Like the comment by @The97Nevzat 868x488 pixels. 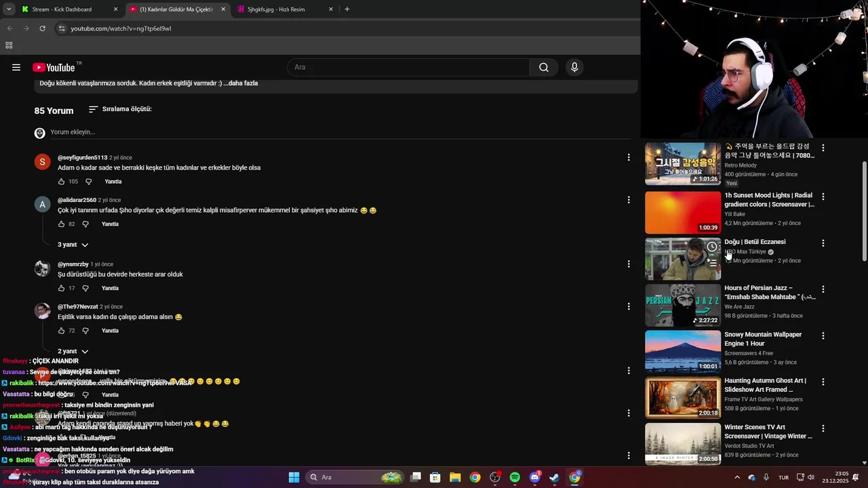point(62,331)
